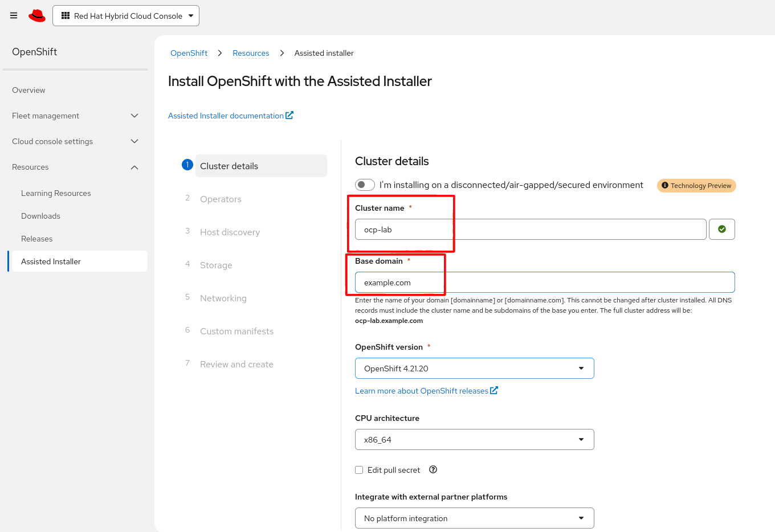
Task: Click into the Base domain field
Action: coord(545,283)
